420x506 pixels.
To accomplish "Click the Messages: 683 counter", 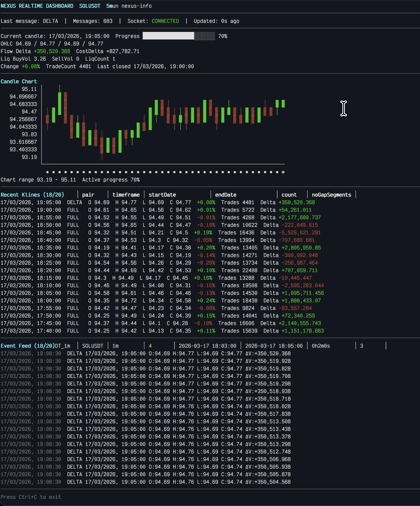I will (93, 21).
